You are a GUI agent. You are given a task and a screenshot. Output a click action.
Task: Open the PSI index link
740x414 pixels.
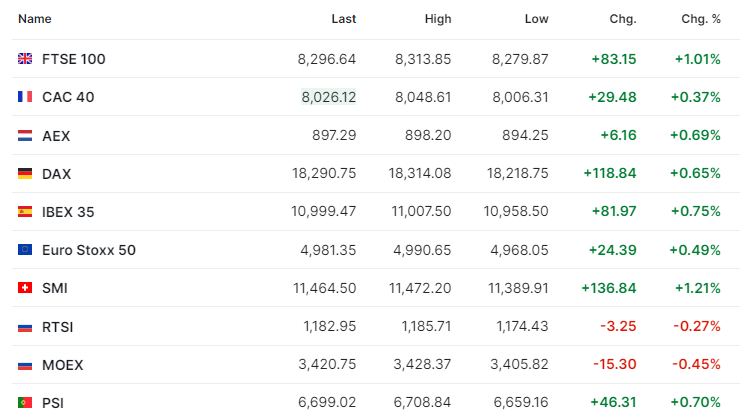pos(53,403)
